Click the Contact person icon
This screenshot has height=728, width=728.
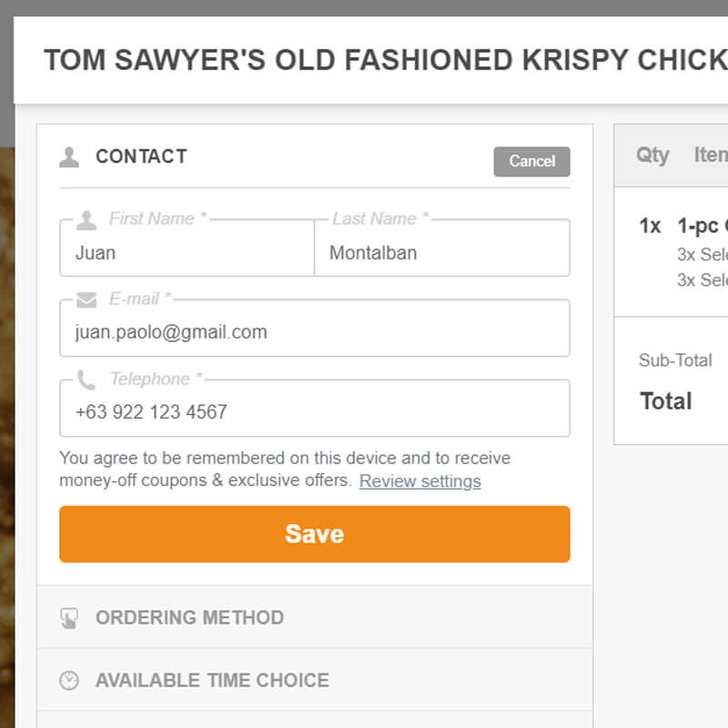point(69,157)
